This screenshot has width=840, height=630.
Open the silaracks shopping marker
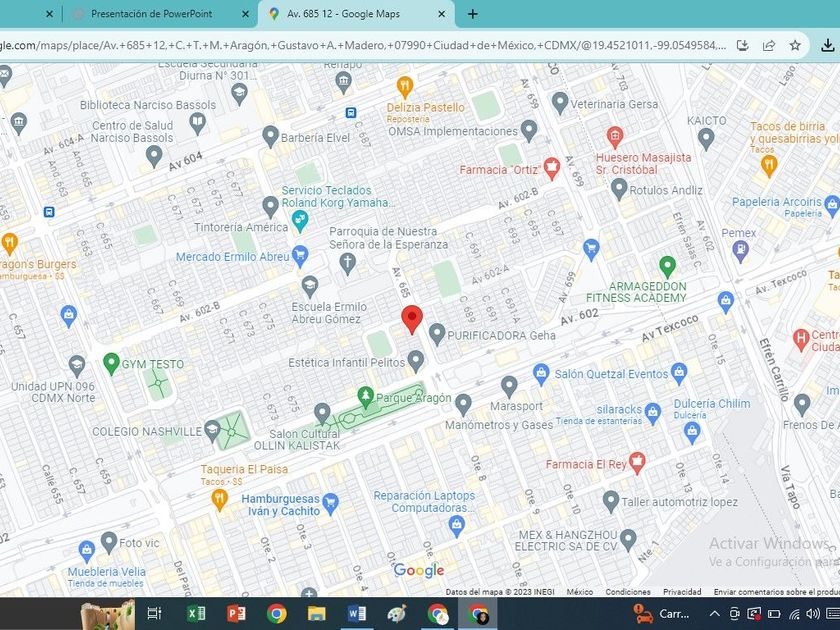[x=652, y=414]
